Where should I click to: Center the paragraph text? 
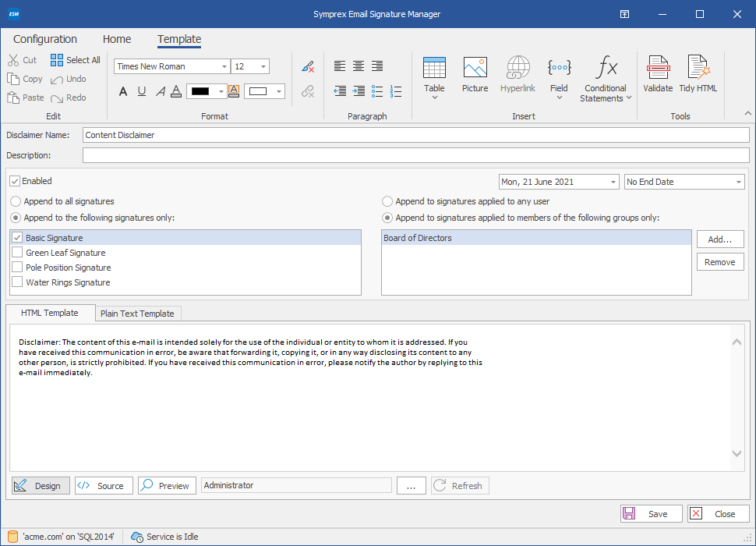pos(359,66)
